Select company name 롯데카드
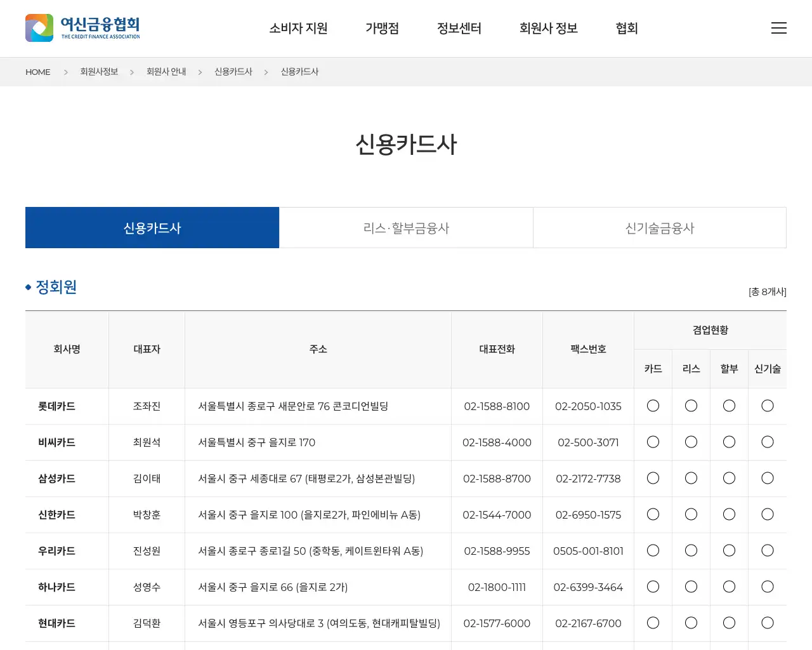The width and height of the screenshot is (812, 650). coord(56,406)
